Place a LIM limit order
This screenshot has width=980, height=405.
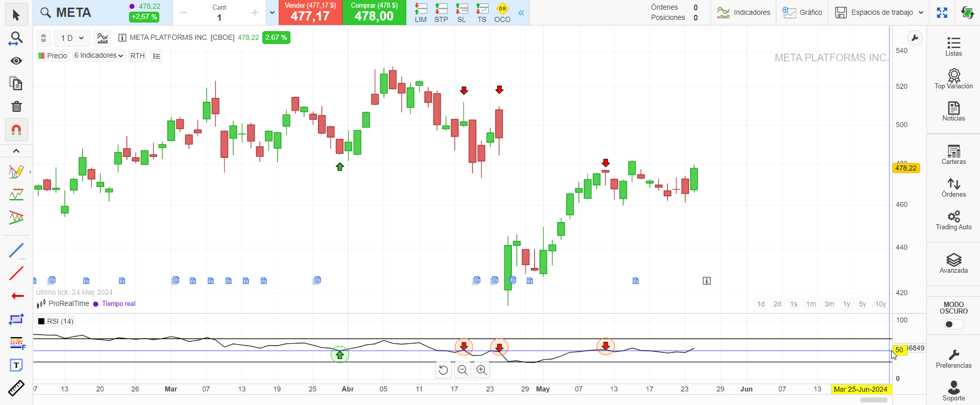point(421,13)
